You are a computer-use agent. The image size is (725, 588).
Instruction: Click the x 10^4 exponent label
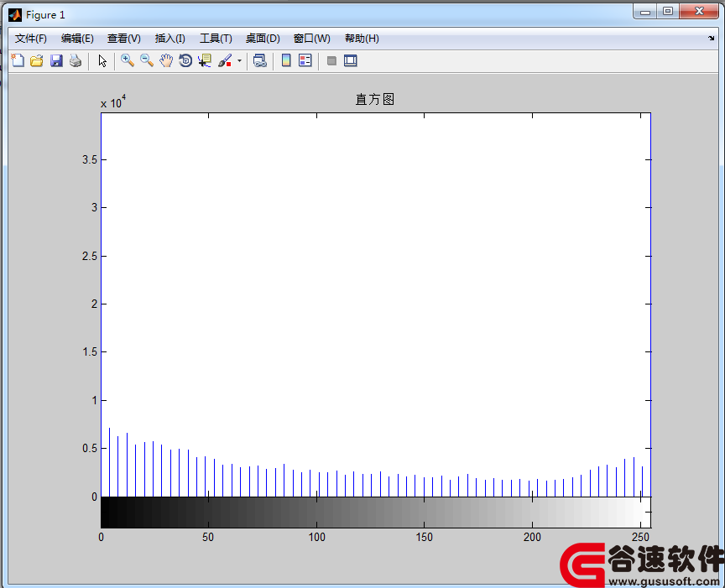point(113,101)
